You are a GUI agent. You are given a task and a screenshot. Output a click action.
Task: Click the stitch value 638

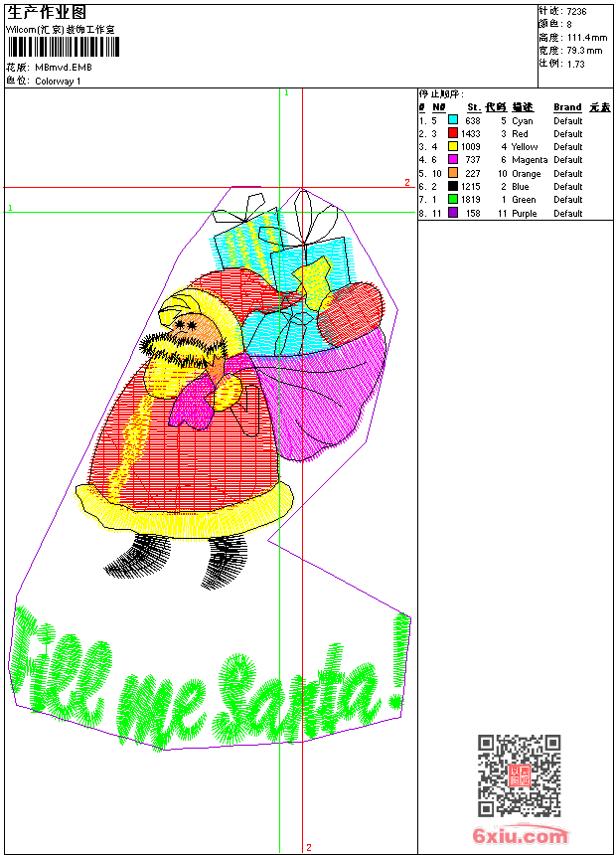[473, 120]
